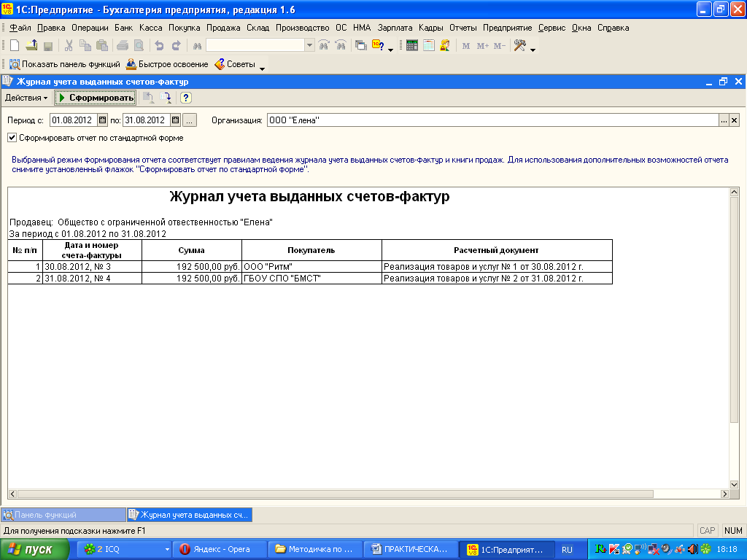Click cell 'Реализация товаров и услуг № 1 от 30.08.2012'
This screenshot has width=747, height=560.
coord(496,267)
